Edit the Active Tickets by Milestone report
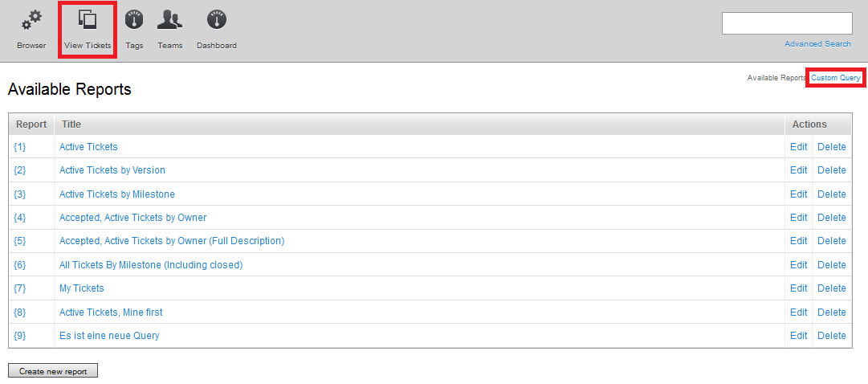Viewport: 868px width, 384px height. 798,194
